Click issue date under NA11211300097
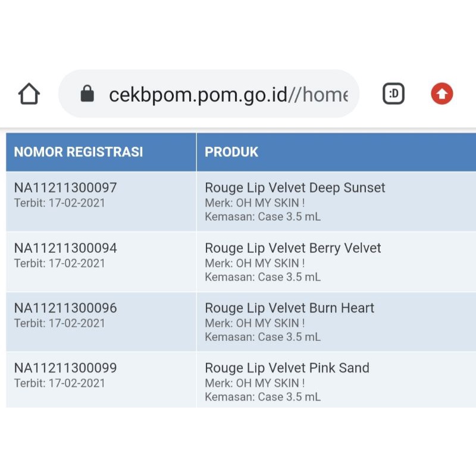This screenshot has height=476, width=476. pyautogui.click(x=59, y=203)
